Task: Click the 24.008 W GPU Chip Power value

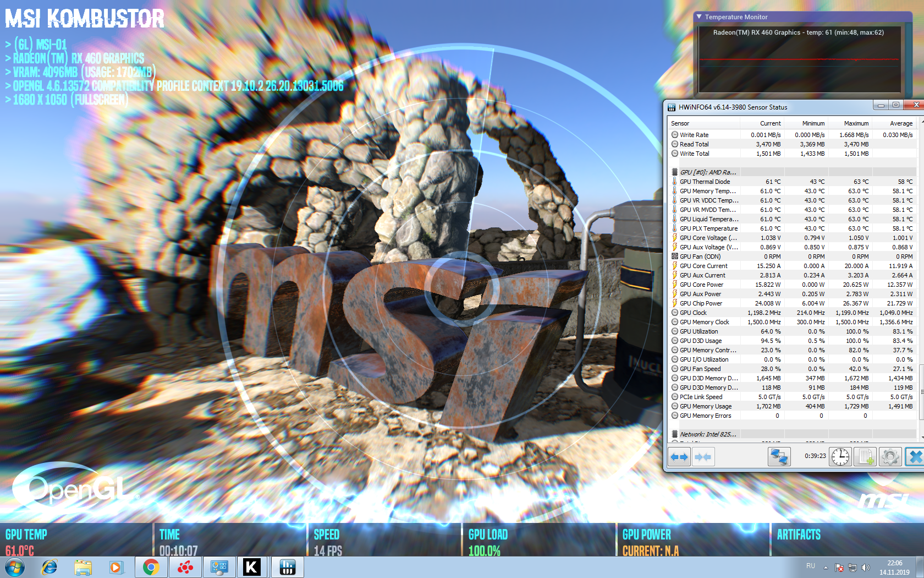Action: [x=768, y=303]
